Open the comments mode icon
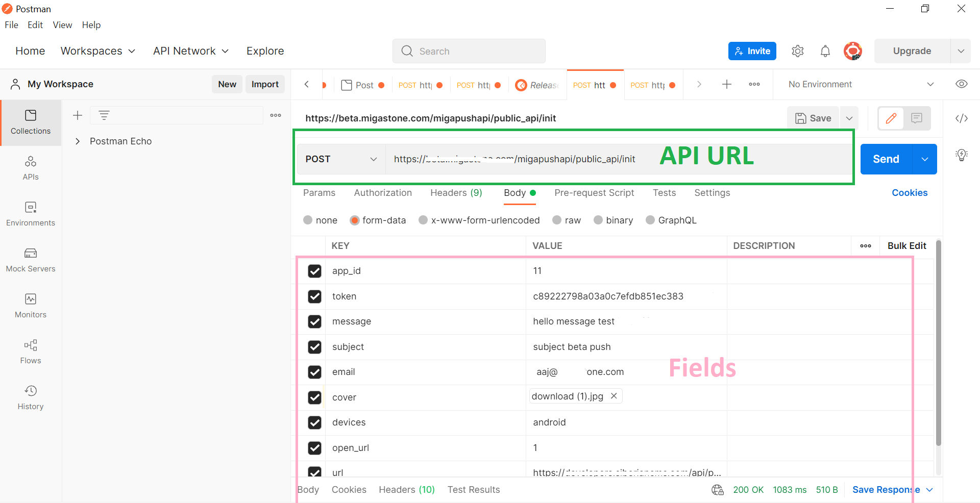This screenshot has width=980, height=503. [x=917, y=118]
